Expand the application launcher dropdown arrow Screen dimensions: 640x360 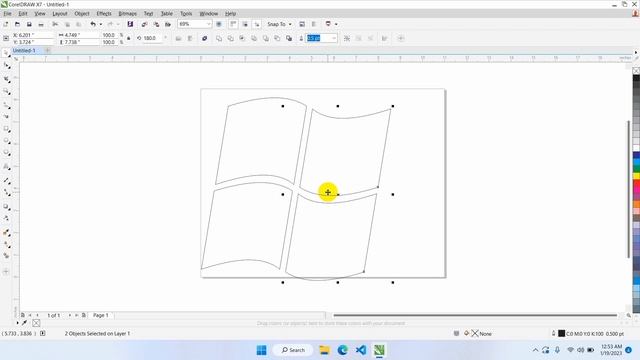tap(336, 24)
